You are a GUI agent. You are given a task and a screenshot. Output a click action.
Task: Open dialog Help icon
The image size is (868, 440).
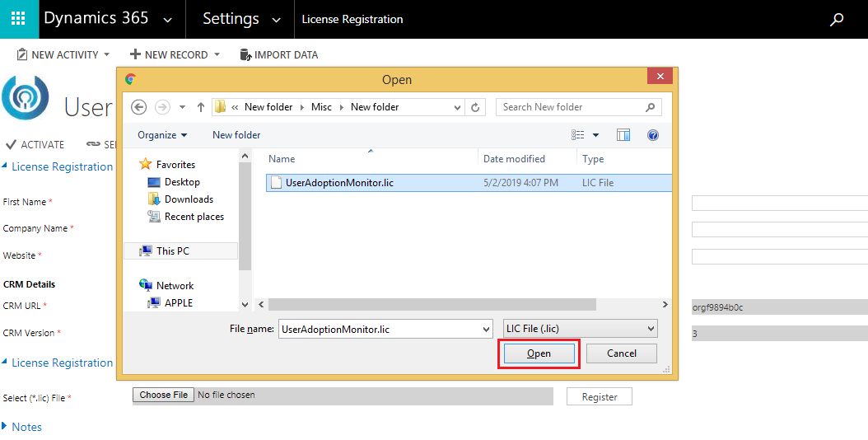[x=653, y=134]
